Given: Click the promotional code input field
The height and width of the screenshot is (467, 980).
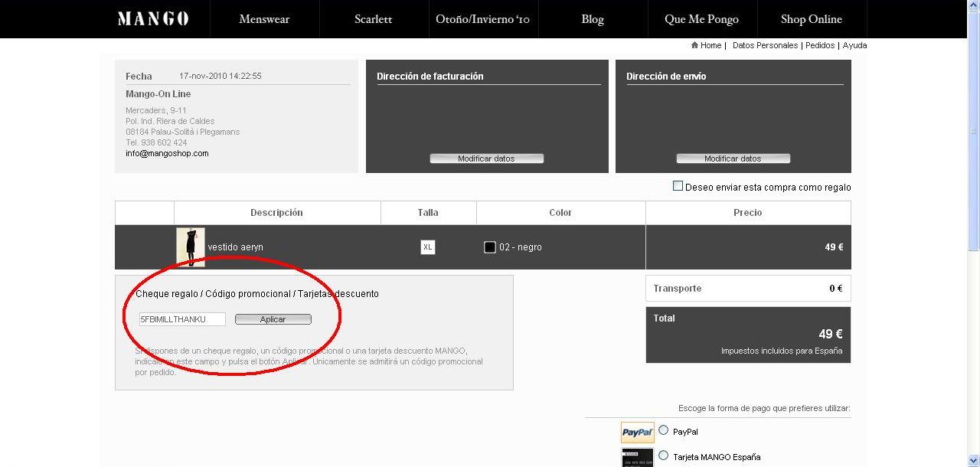Looking at the screenshot, I should (x=182, y=319).
